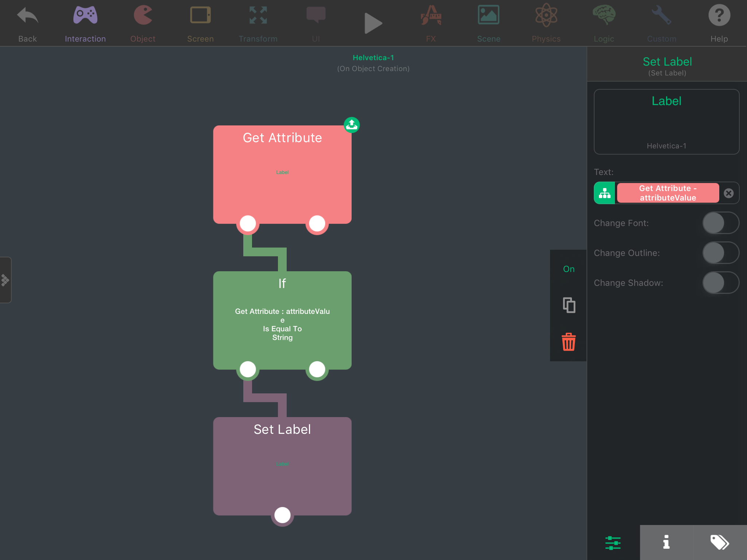Image resolution: width=747 pixels, height=560 pixels.
Task: Toggle the Change Font switch
Action: click(720, 223)
